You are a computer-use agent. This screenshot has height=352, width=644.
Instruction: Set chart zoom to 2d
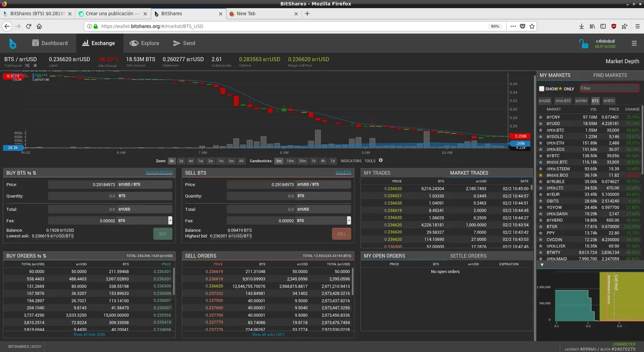(x=181, y=161)
